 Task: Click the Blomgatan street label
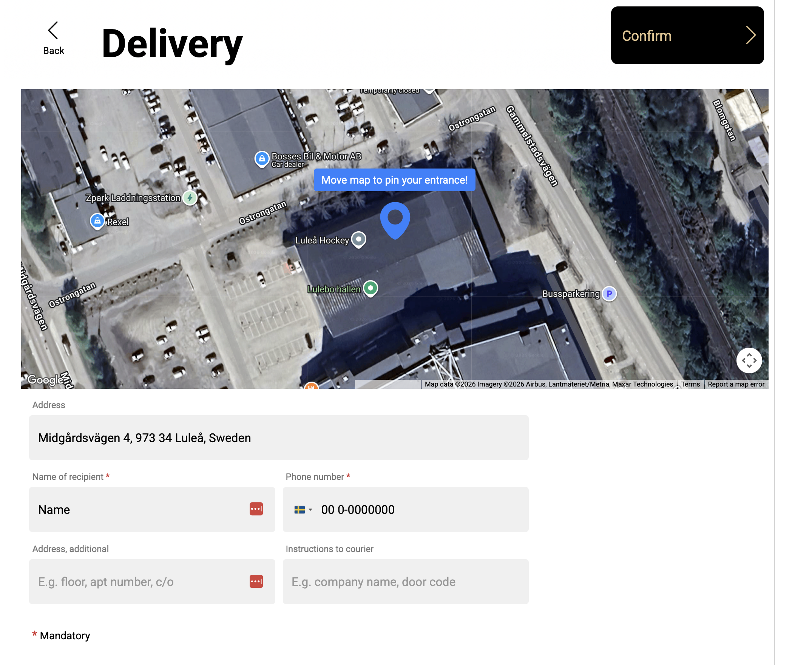[724, 120]
